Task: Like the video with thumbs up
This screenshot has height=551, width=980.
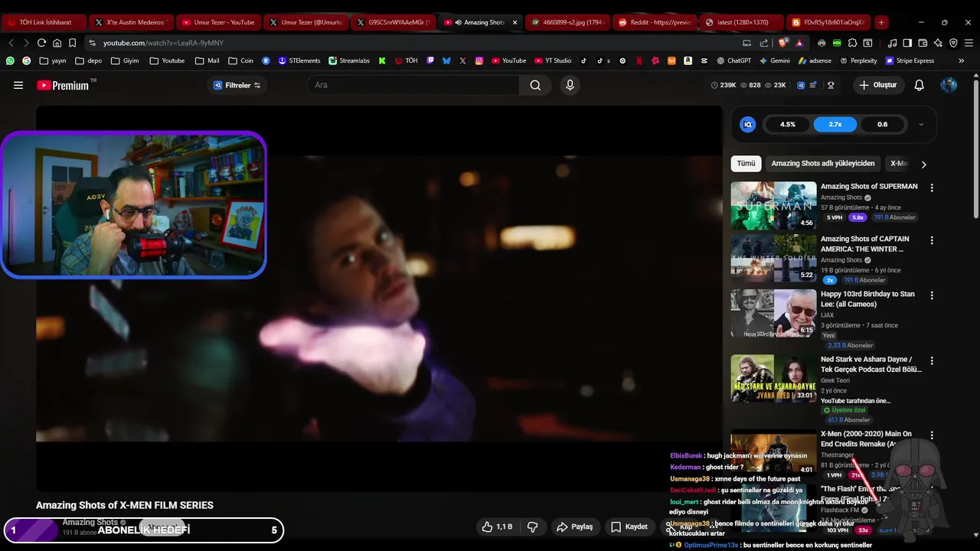Action: (496, 527)
